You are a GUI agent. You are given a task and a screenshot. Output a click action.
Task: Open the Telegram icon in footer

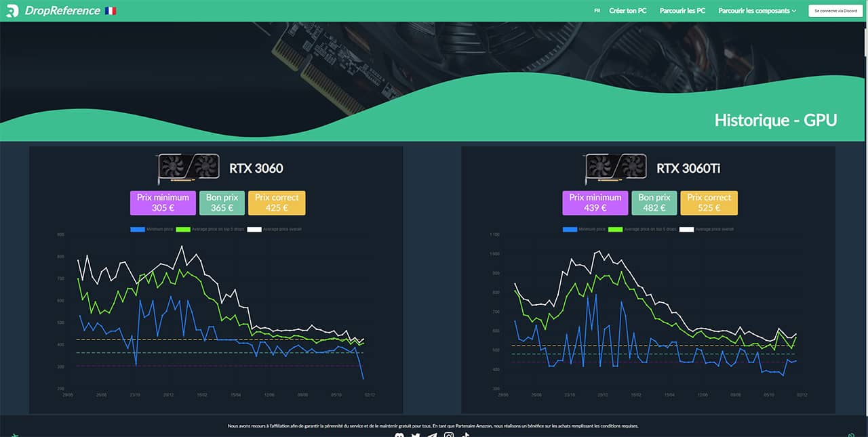point(432,435)
